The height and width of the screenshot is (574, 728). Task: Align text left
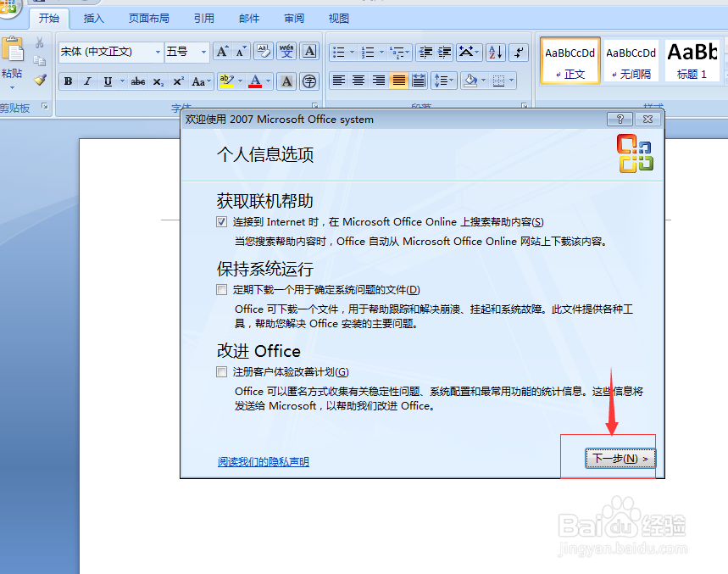[x=339, y=81]
